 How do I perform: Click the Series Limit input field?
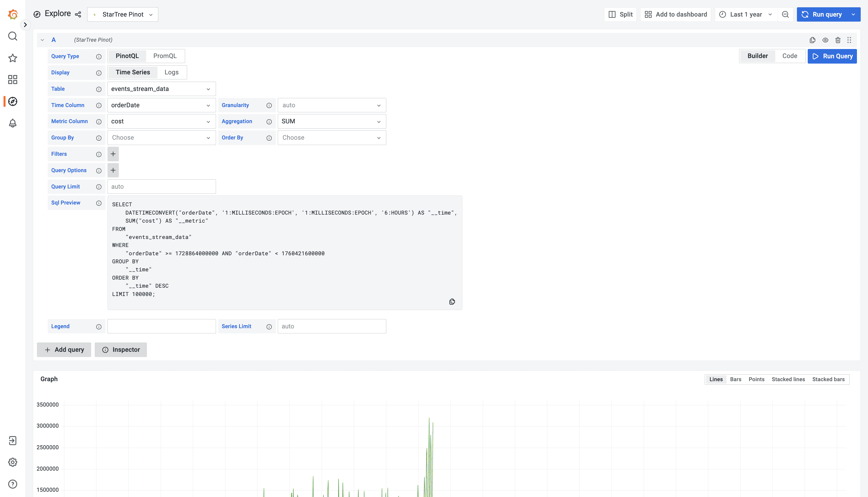coord(332,326)
